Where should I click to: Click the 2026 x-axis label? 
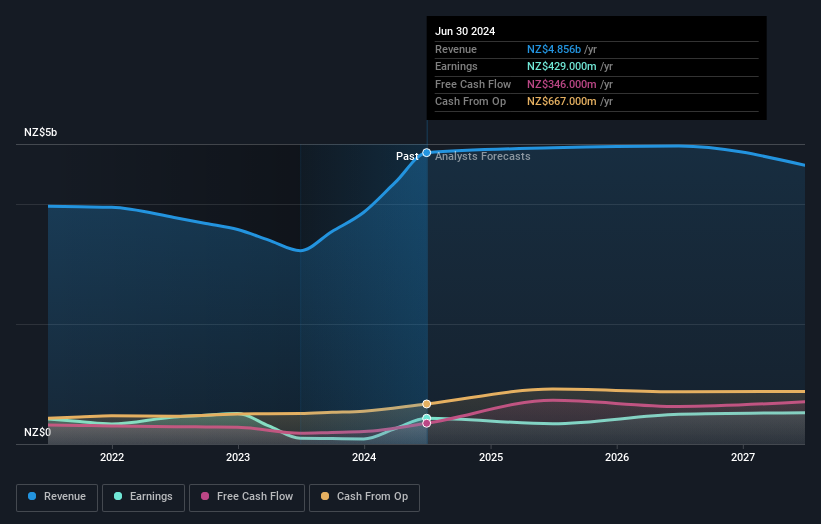click(617, 457)
